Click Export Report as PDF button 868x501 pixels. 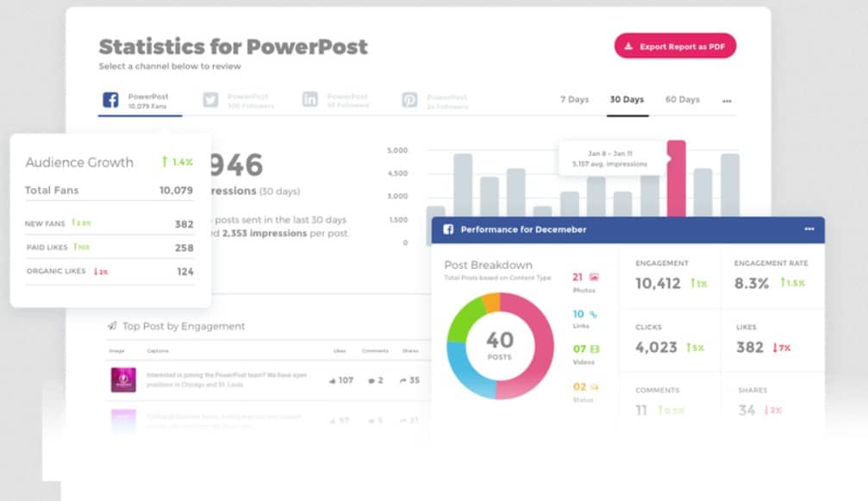click(675, 46)
